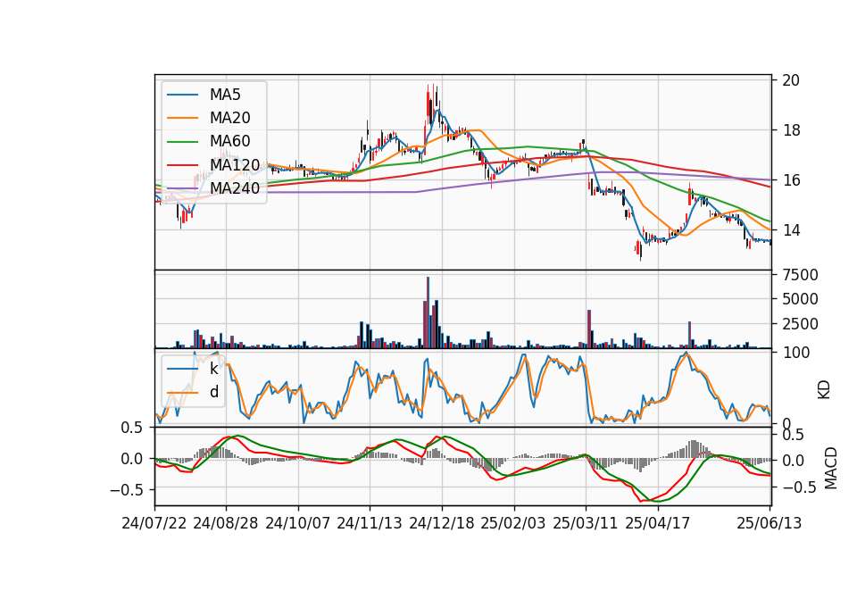Click the tallest volume bar near 24/12/18
The width and height of the screenshot is (857, 616).
tap(428, 312)
